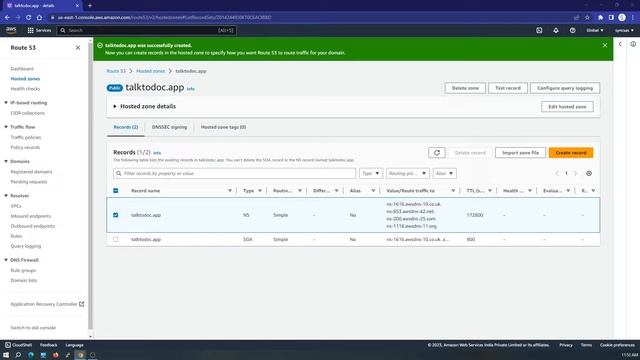Collapse Resolver sidebar group

pos(6,196)
